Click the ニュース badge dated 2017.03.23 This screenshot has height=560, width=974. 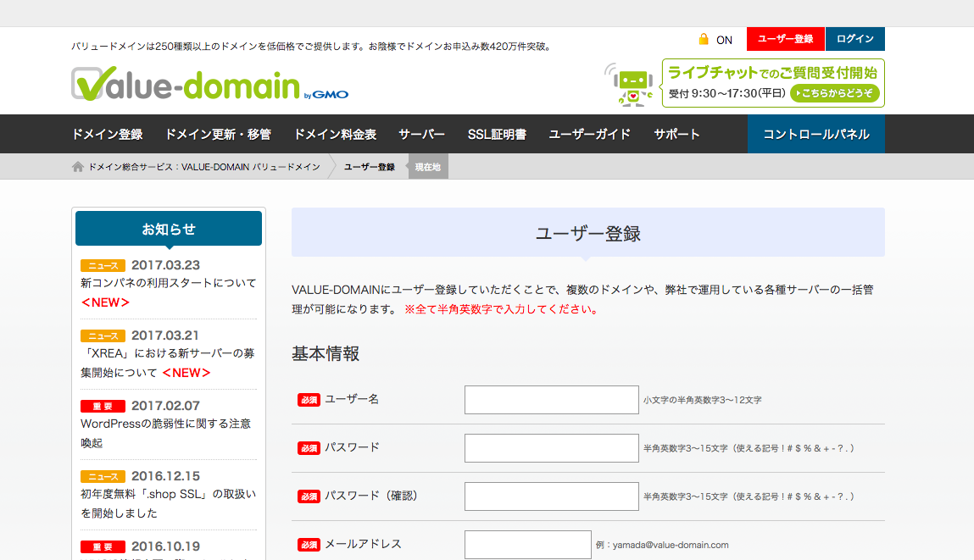tap(103, 266)
